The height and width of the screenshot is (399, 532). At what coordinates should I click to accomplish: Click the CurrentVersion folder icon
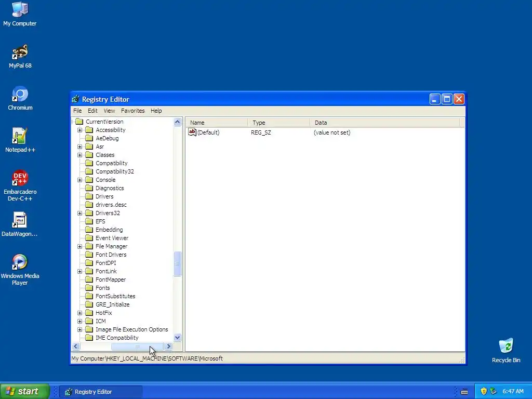[79, 122]
